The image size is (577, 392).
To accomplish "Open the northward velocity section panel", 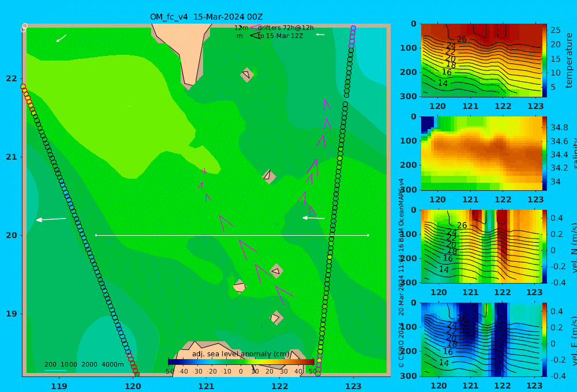I will [482, 246].
